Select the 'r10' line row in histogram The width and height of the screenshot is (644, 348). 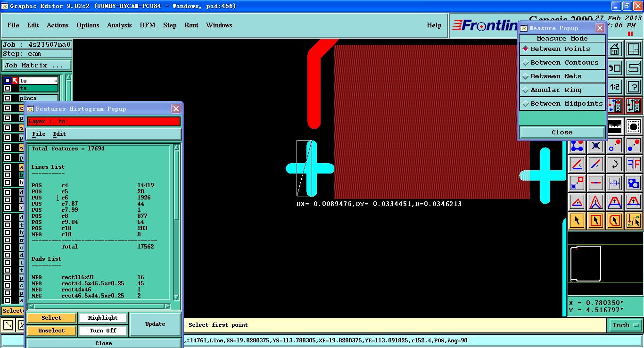point(93,228)
